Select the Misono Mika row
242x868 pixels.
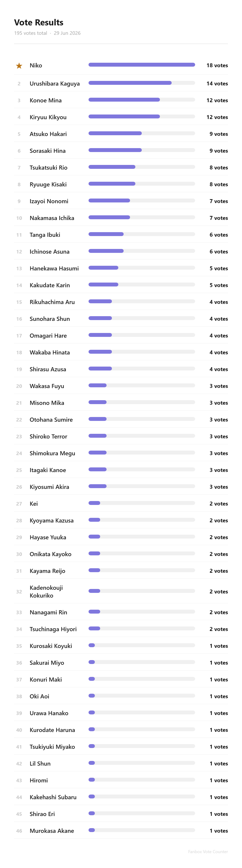(x=121, y=403)
